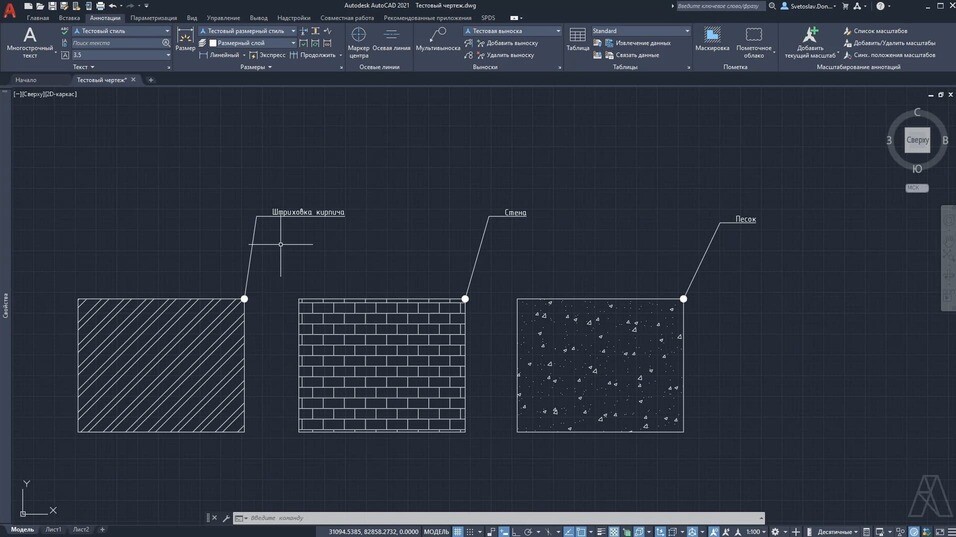Click the Таблица tool
The height and width of the screenshot is (537, 956).
(x=577, y=40)
